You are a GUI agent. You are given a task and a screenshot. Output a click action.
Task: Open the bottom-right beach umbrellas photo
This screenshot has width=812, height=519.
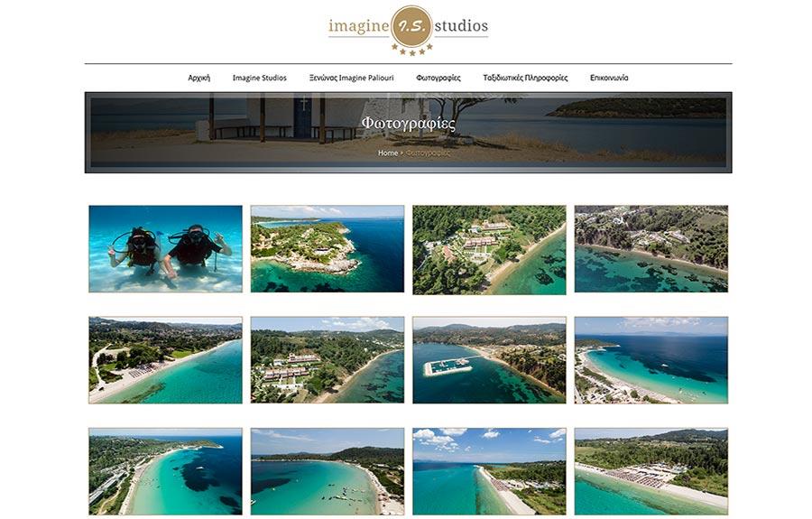click(651, 471)
